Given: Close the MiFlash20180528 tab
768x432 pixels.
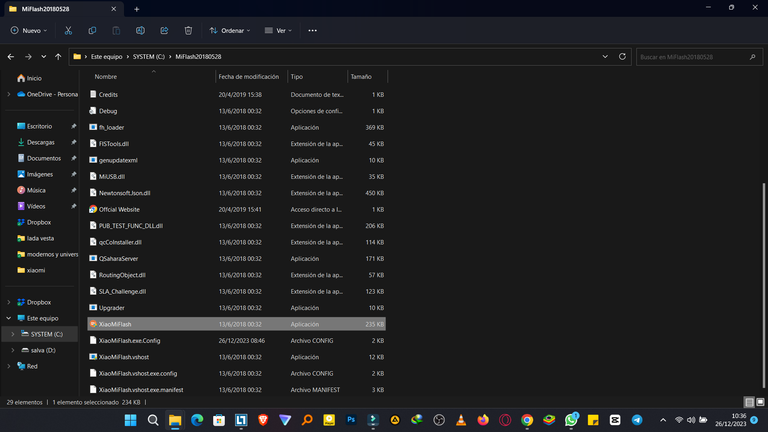Looking at the screenshot, I should tap(114, 9).
